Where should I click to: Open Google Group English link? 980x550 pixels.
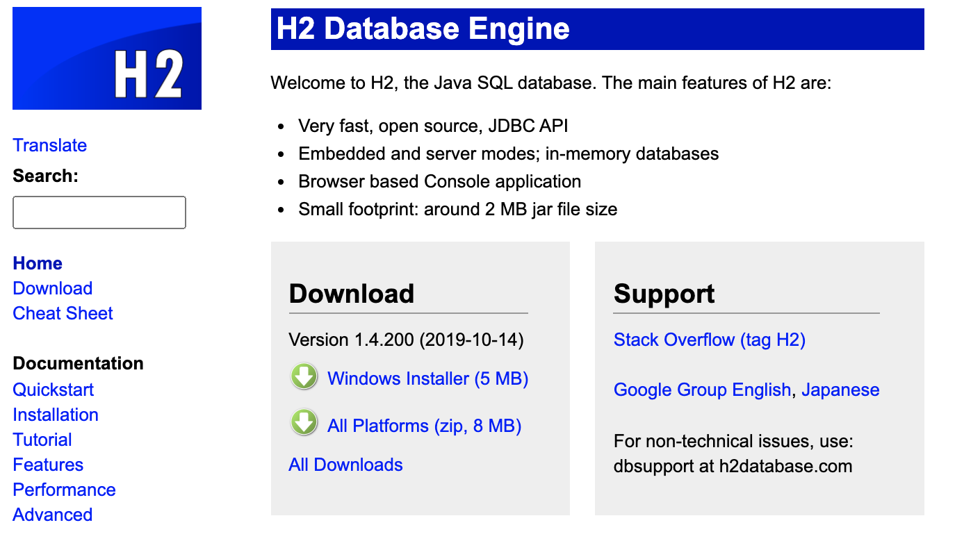coord(703,390)
